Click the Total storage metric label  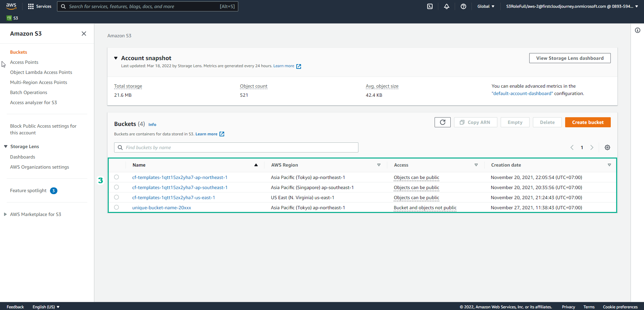(128, 86)
